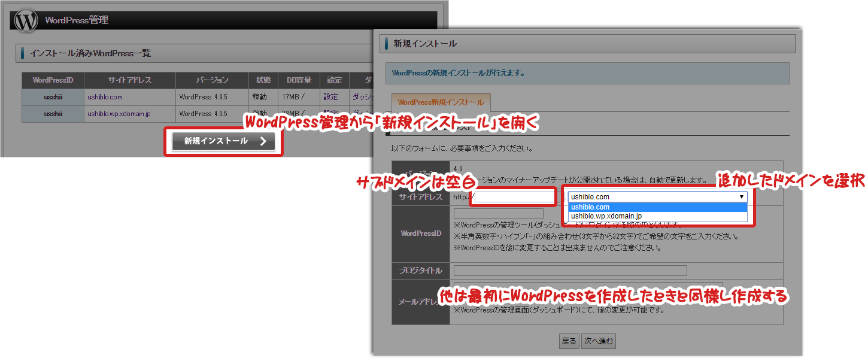The height and width of the screenshot is (358, 868).
Task: Expand the domain dropdown showing ushiblo.com
Action: click(x=657, y=196)
